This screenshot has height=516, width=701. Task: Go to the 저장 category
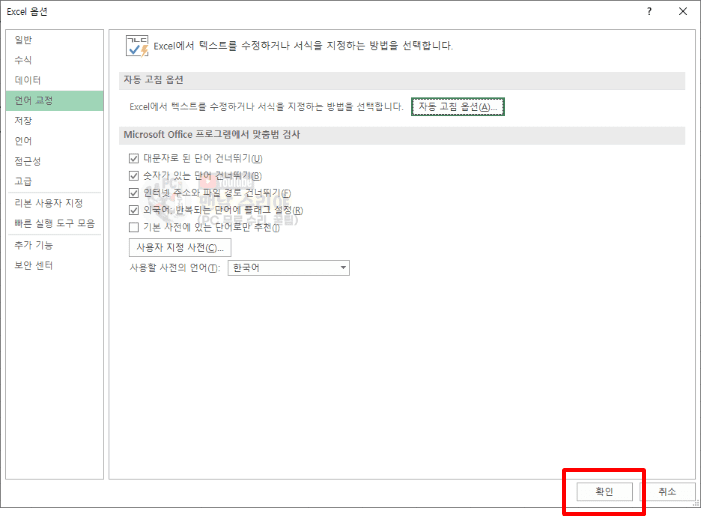23,121
